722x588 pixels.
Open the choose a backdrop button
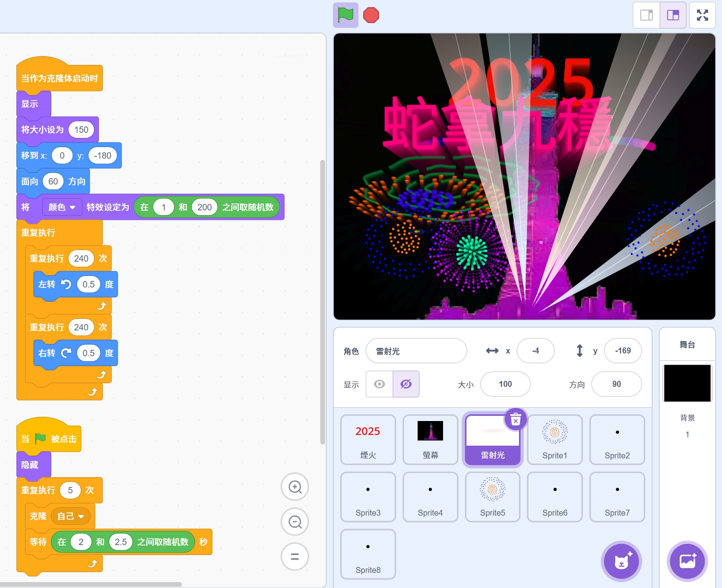point(687,561)
